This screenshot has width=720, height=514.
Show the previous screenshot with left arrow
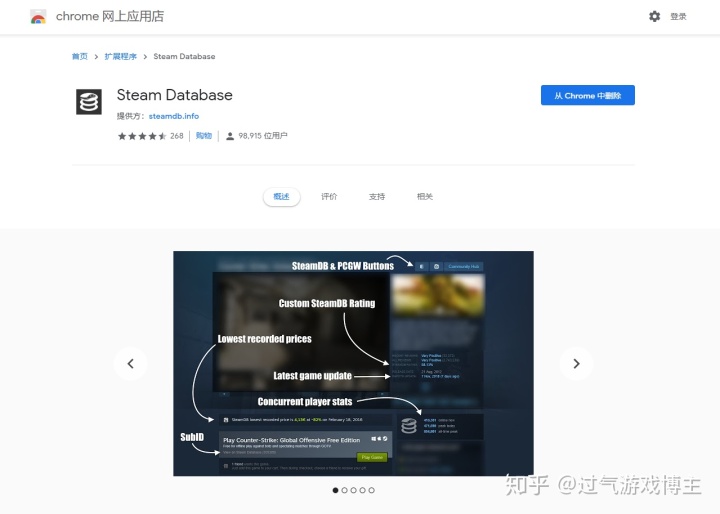pos(130,364)
